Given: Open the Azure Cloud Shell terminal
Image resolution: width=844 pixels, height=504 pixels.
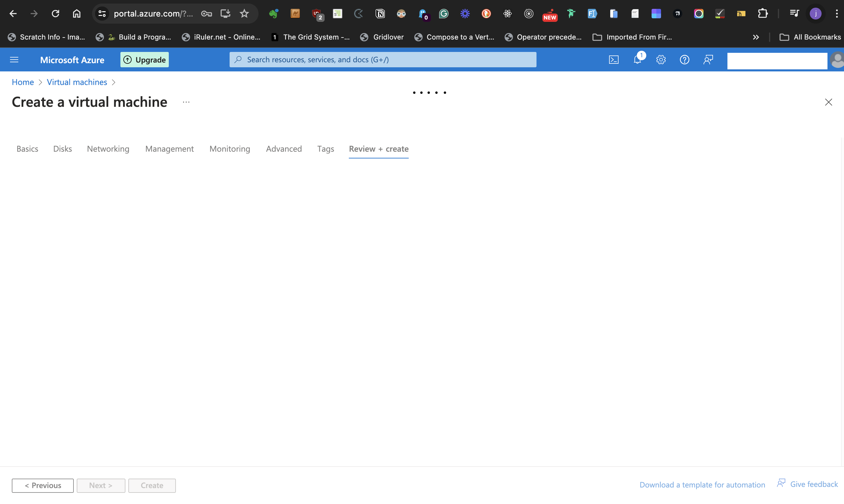Looking at the screenshot, I should click(x=614, y=59).
